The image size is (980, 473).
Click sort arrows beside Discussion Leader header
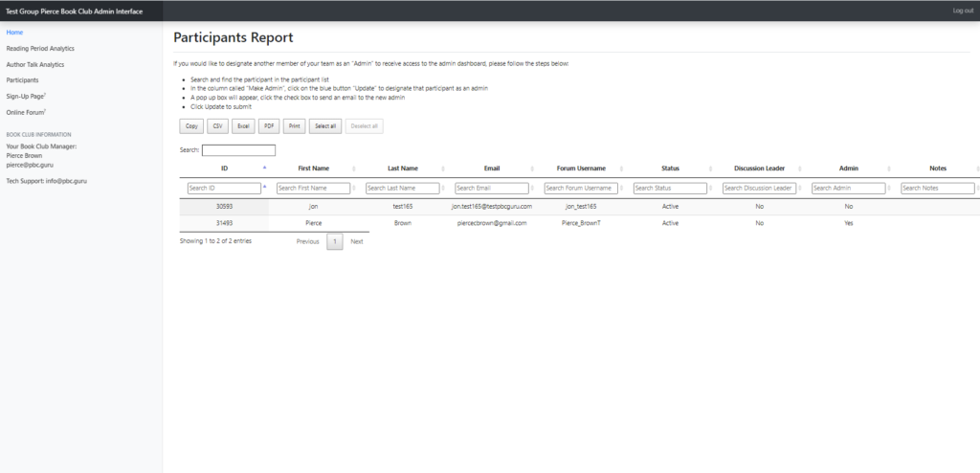(800, 169)
